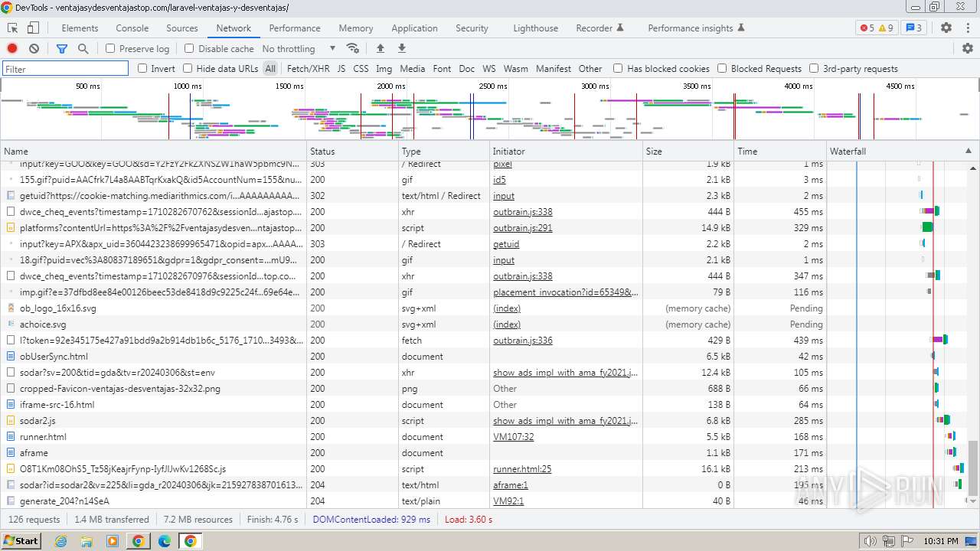This screenshot has height=551, width=980.
Task: Toggle the filter funnel icon
Action: coord(62,48)
